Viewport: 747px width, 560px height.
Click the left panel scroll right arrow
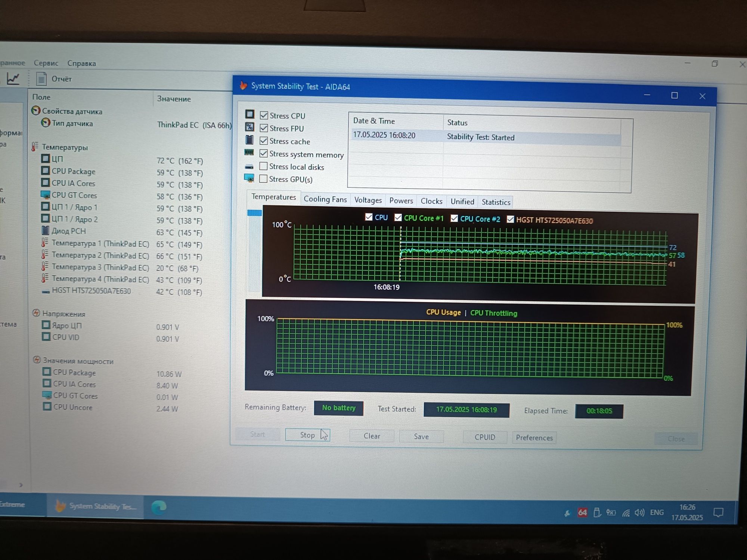click(x=21, y=485)
